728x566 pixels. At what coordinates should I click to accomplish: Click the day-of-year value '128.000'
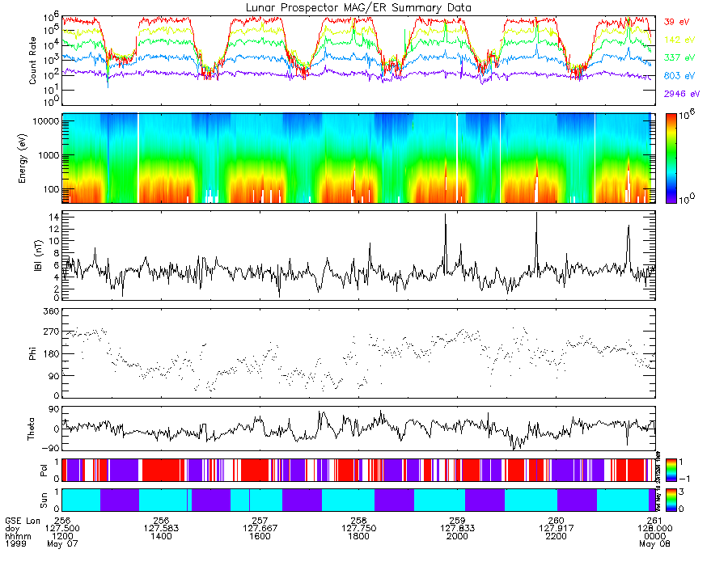[x=654, y=529]
